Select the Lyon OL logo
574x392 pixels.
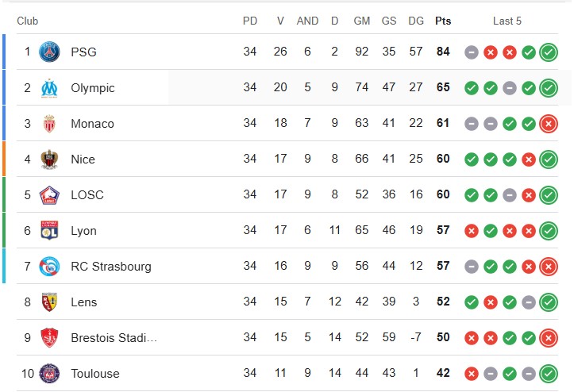point(49,231)
